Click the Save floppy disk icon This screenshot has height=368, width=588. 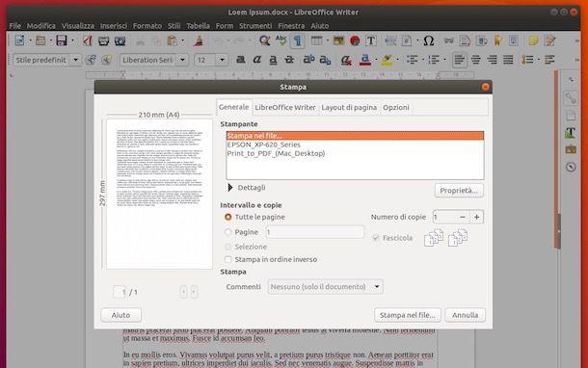click(x=62, y=40)
